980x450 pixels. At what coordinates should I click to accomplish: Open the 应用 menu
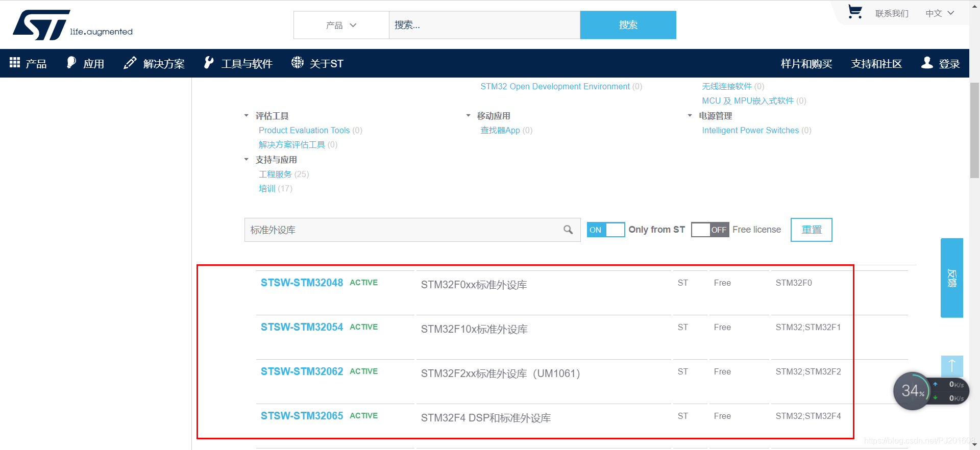coord(94,64)
